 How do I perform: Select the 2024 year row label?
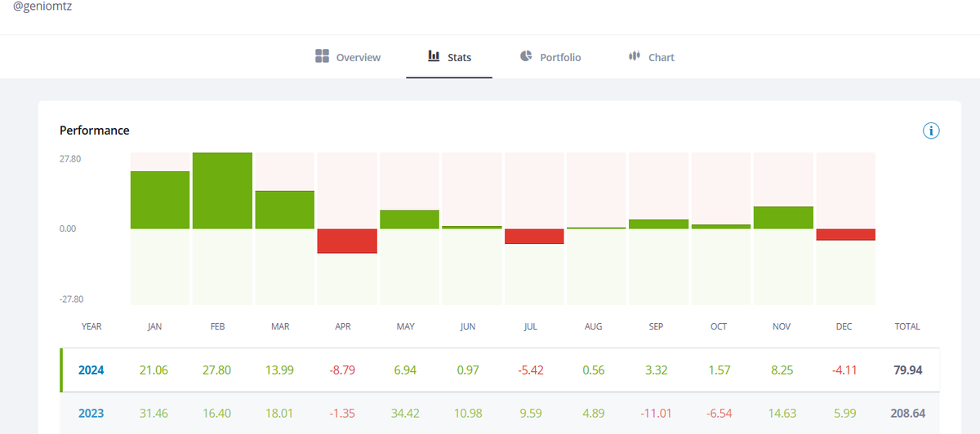point(92,370)
